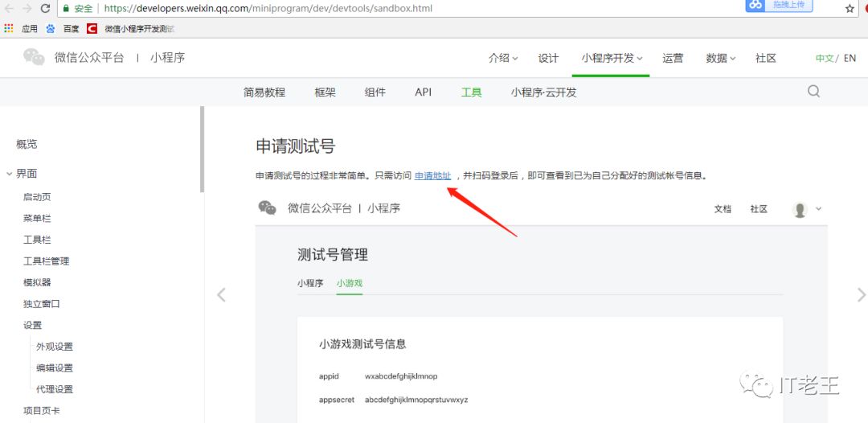This screenshot has width=868, height=423.
Task: Switch to 小游戏 tab under 测试号管理
Action: pyautogui.click(x=350, y=283)
